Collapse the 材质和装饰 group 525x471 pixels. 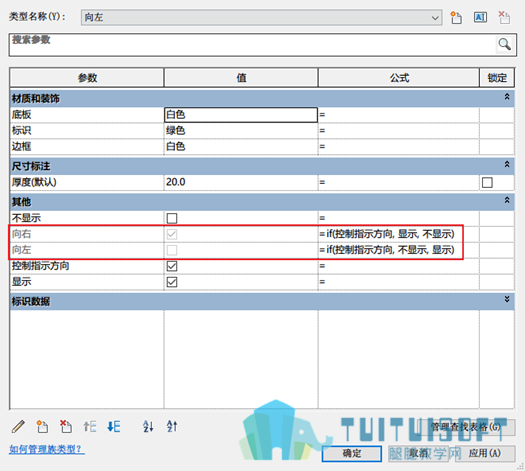(x=507, y=97)
